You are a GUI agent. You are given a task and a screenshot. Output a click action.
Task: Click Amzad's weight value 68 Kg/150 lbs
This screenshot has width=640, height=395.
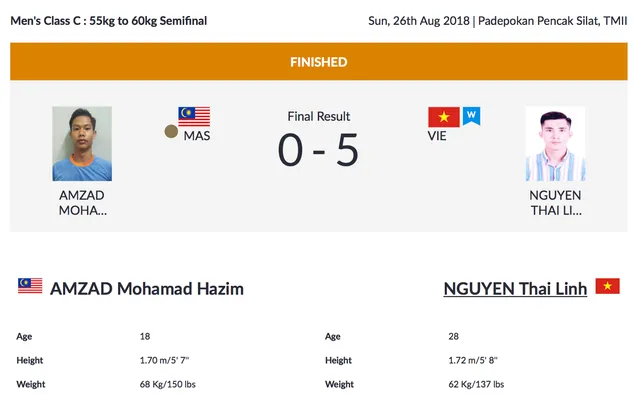168,384
